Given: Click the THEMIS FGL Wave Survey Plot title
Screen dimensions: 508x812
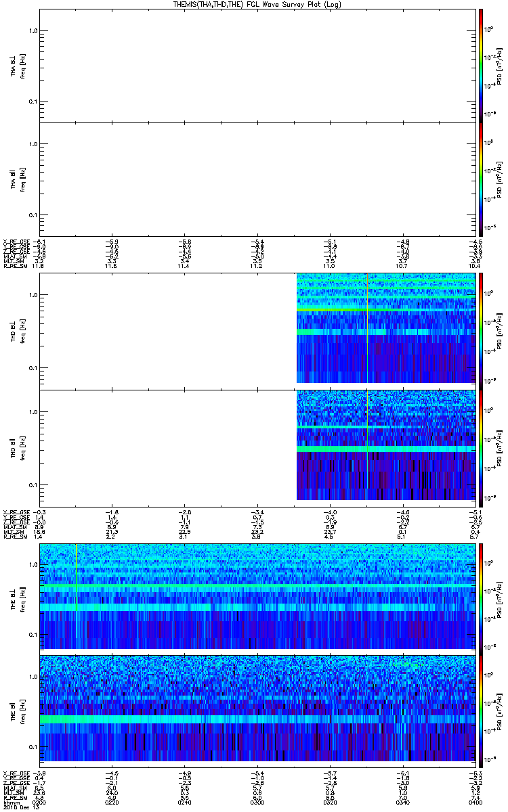Looking at the screenshot, I should (x=257, y=4).
